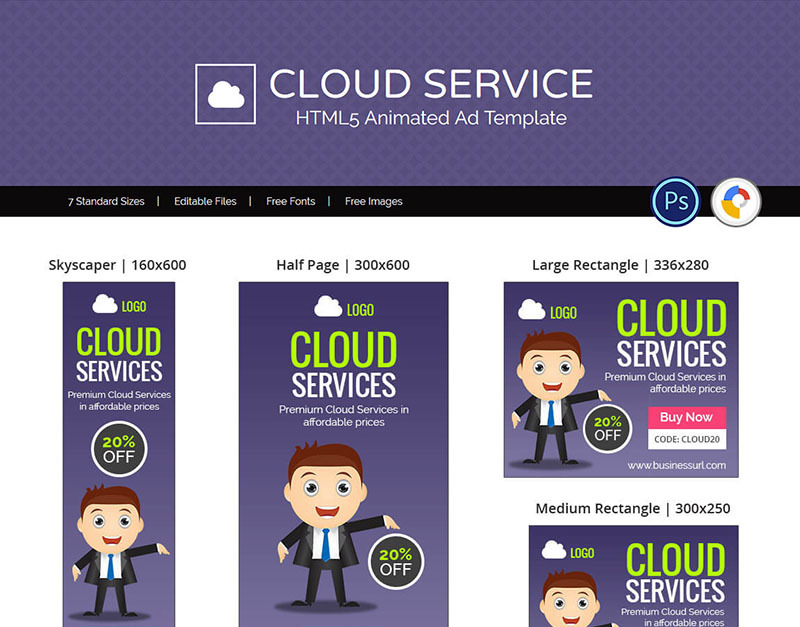Image resolution: width=800 pixels, height=627 pixels.
Task: Click the cloud logo in Skyscraper banner
Action: click(x=105, y=304)
